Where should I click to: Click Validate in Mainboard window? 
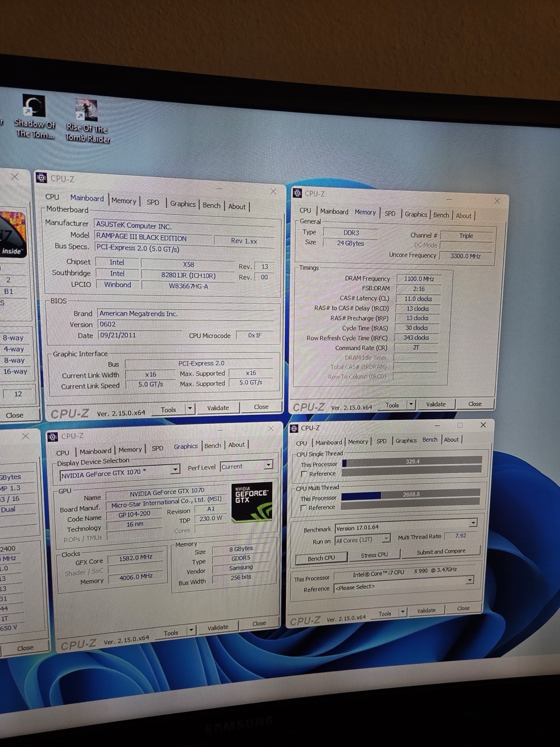(218, 408)
